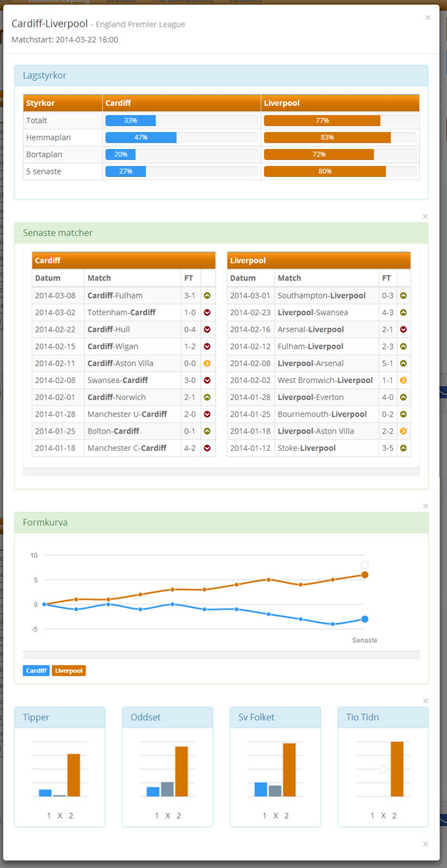The image size is (447, 868).
Task: Click Liverpool's Hemmaplan 83% strength bar
Action: point(327,138)
